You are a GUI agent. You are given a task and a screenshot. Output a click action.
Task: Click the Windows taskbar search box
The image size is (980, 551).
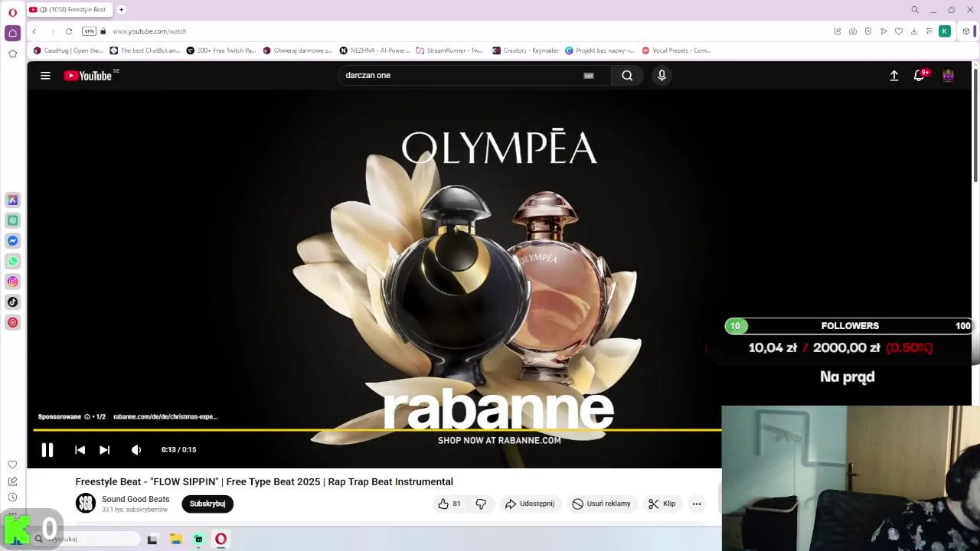[87, 539]
